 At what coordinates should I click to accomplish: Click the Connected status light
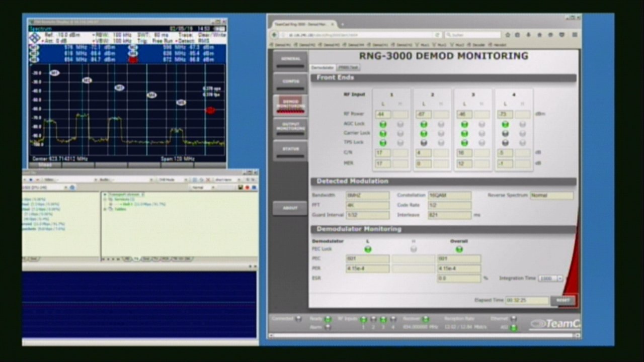tap(298, 319)
